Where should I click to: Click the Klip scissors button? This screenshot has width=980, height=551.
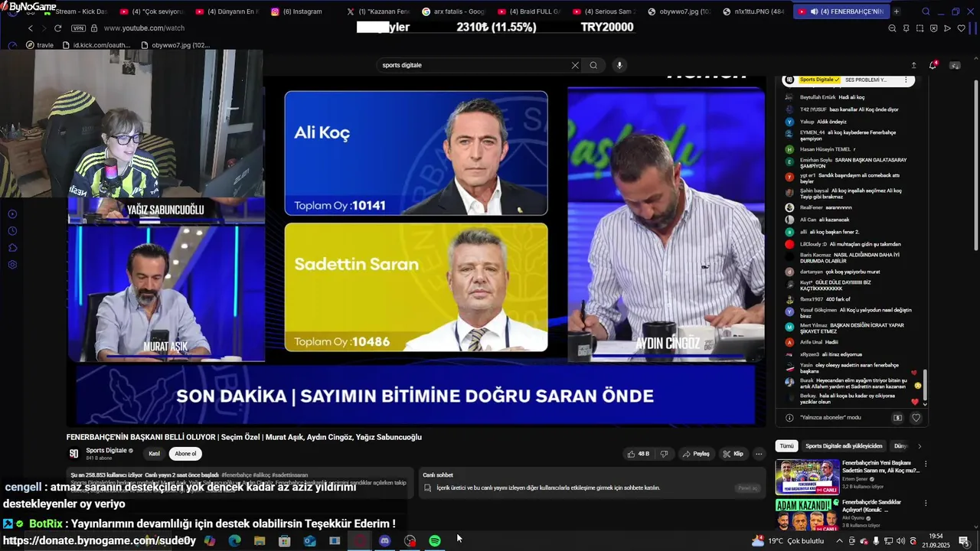[x=733, y=454]
